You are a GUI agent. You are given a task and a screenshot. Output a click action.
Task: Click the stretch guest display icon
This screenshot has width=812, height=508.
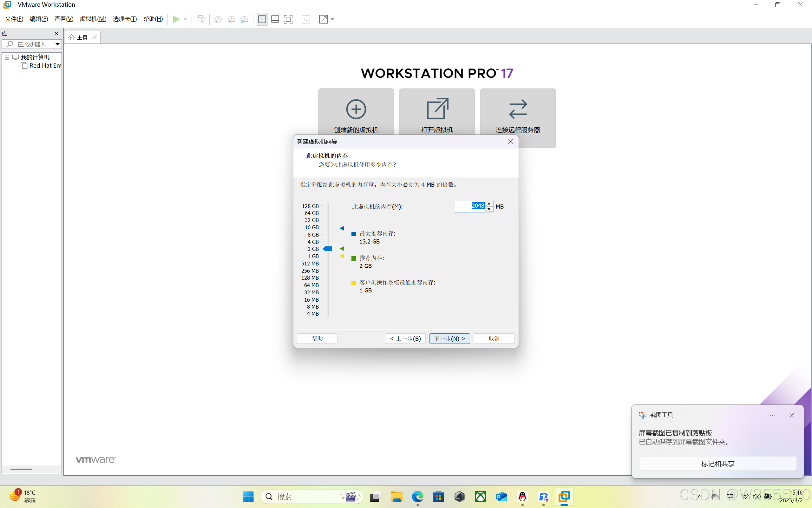[324, 19]
